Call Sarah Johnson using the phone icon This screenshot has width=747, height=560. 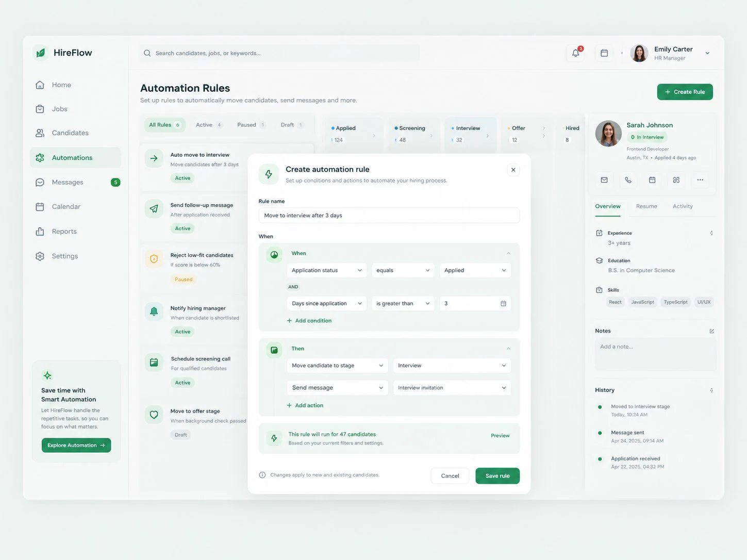coord(628,180)
